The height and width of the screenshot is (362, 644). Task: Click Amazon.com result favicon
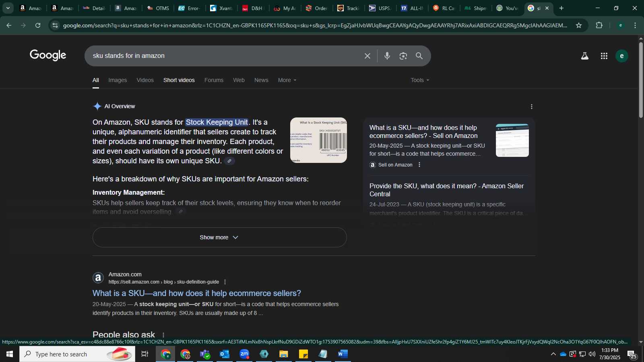(98, 278)
